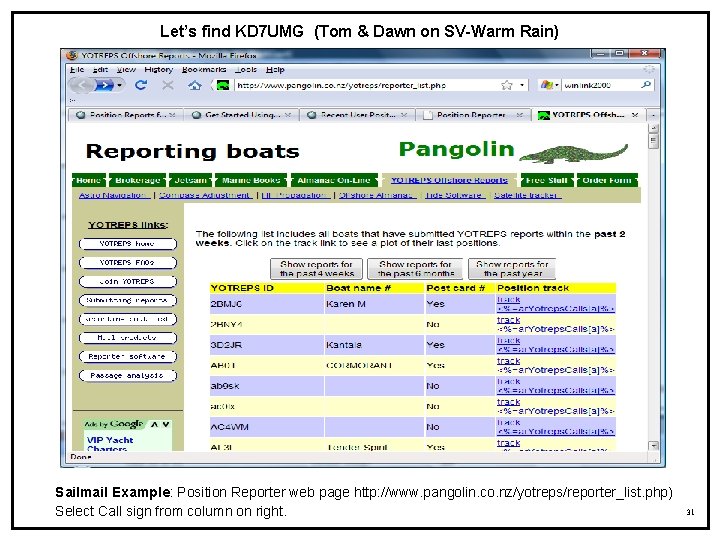Viewport: 720px width, 540px height.
Task: Click the browser Forward arrow button
Action: (x=104, y=85)
